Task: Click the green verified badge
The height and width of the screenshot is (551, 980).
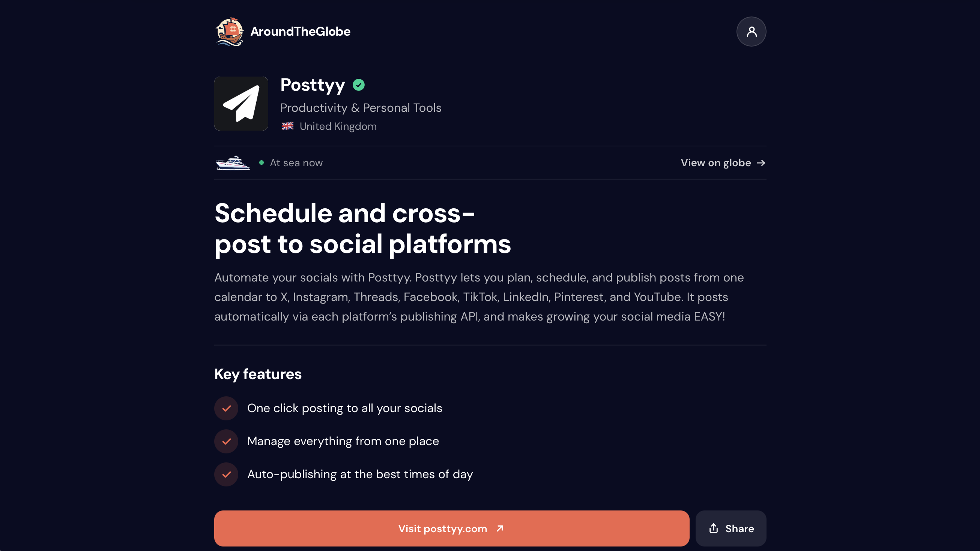Action: click(x=358, y=85)
